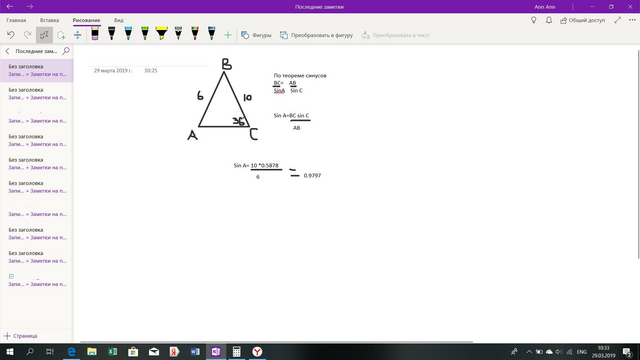Open the Вид tab
Image resolution: width=640 pixels, height=360 pixels.
click(118, 20)
